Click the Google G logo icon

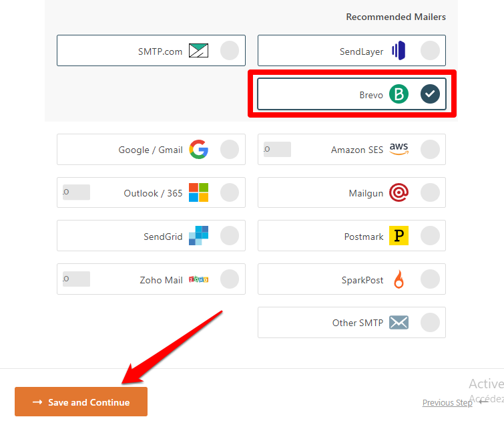[x=198, y=150]
